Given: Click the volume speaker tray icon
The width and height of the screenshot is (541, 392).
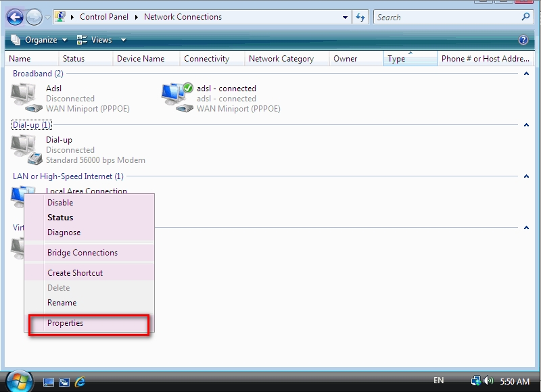Looking at the screenshot, I should [489, 381].
